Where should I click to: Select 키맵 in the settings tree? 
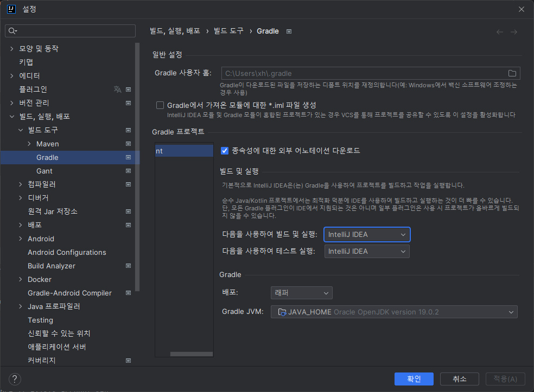(x=26, y=62)
